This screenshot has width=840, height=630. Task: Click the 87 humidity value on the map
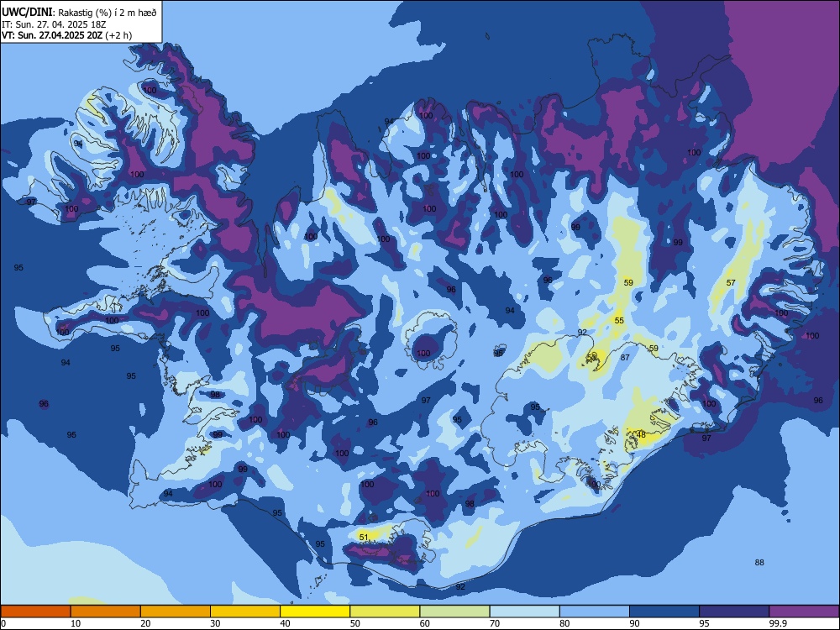(625, 357)
